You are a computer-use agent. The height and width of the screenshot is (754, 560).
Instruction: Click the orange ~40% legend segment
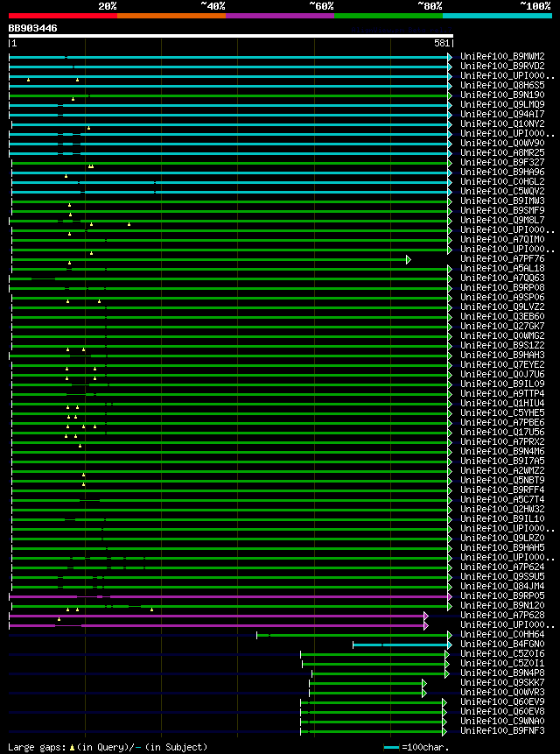point(171,16)
